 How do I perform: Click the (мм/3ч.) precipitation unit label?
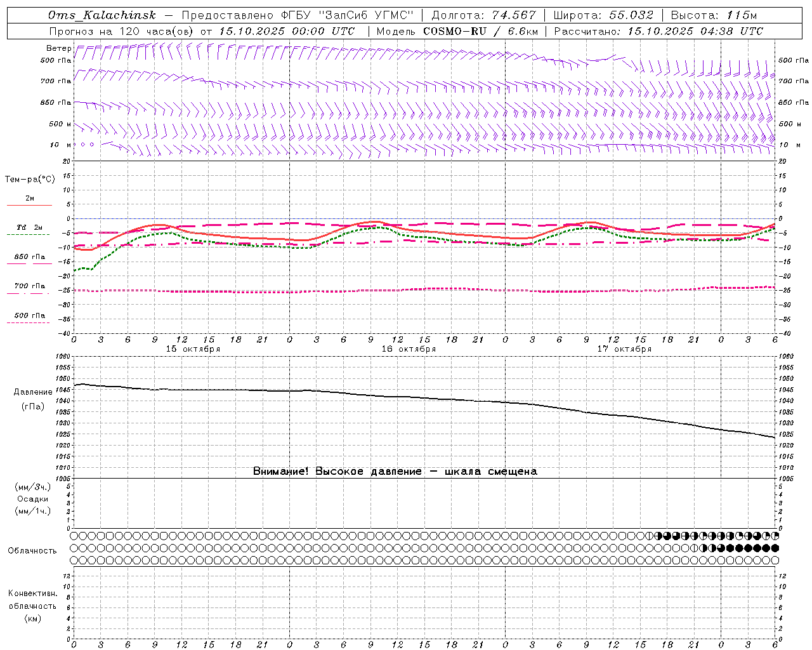(x=33, y=487)
